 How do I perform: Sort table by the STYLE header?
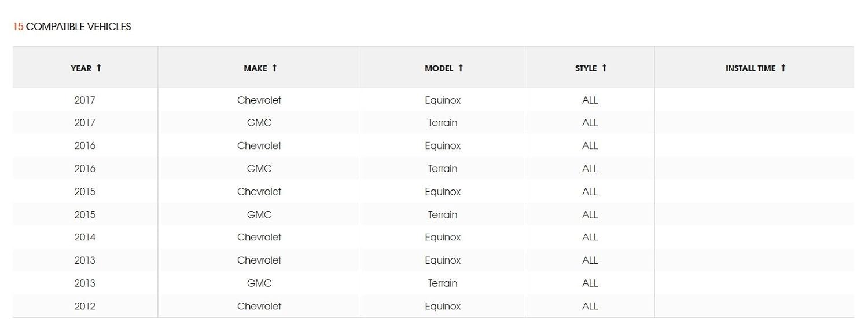[586, 68]
